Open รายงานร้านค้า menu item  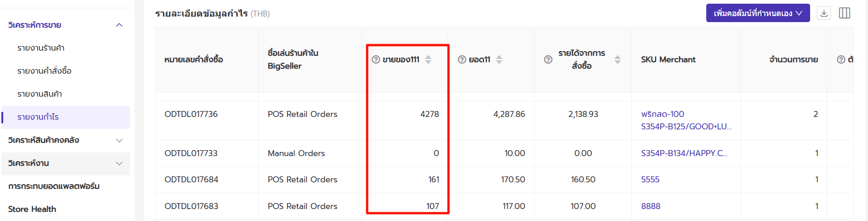coord(41,48)
